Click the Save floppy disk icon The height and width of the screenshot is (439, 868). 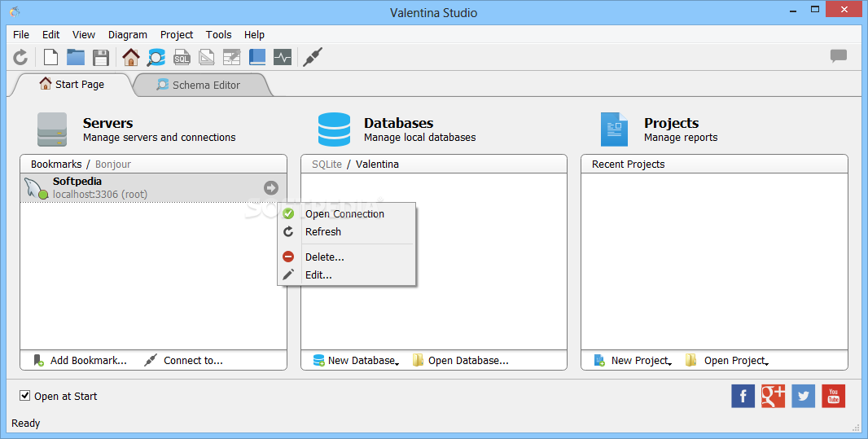(101, 57)
